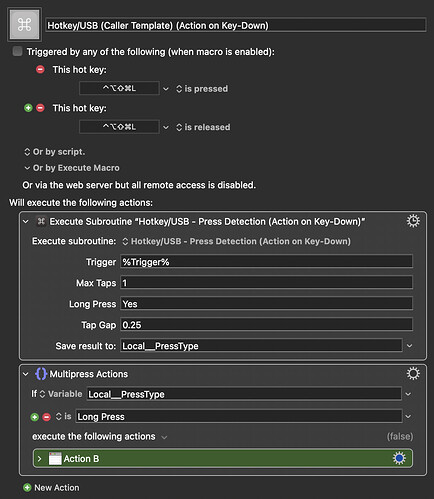Viewport: 434px width, 499px height.
Task: Click the macro command icon at top
Action: pyautogui.click(x=24, y=25)
